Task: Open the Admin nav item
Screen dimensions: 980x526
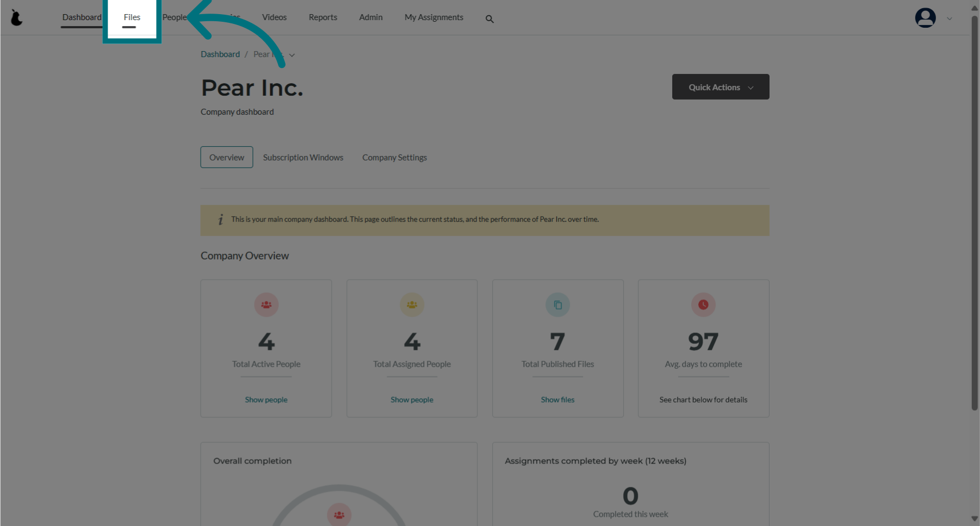Action: click(x=371, y=17)
